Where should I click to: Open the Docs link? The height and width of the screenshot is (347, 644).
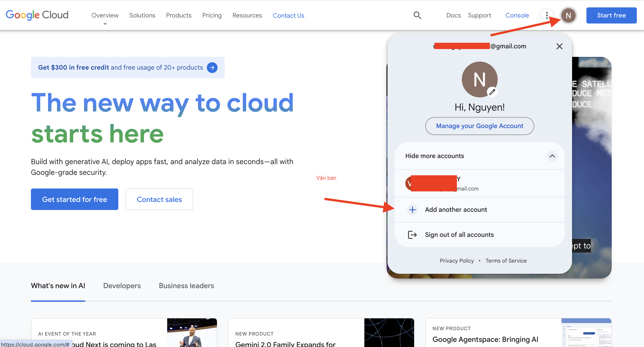[x=453, y=15]
